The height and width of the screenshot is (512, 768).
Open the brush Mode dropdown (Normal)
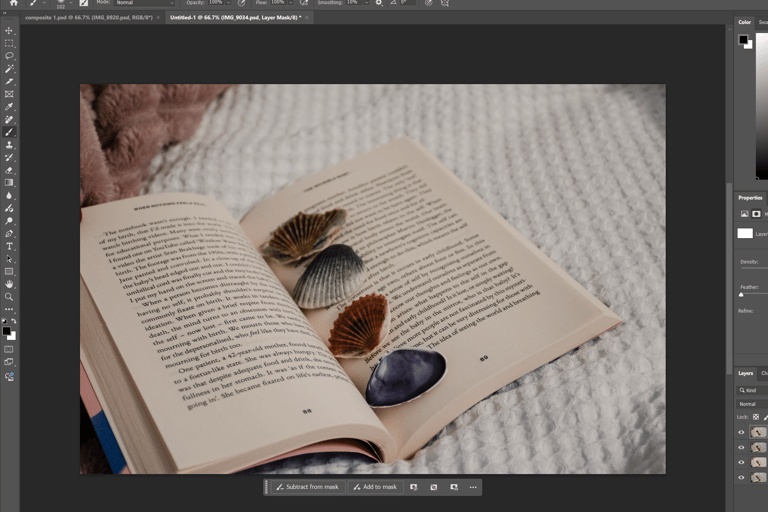145,3
